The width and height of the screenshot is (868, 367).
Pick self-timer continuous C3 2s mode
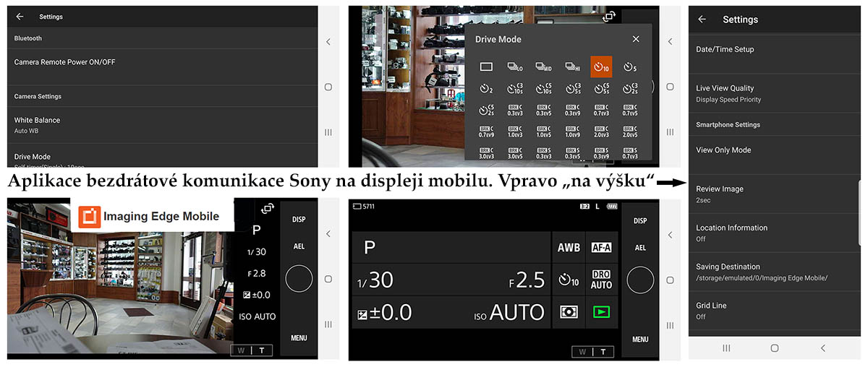click(630, 89)
